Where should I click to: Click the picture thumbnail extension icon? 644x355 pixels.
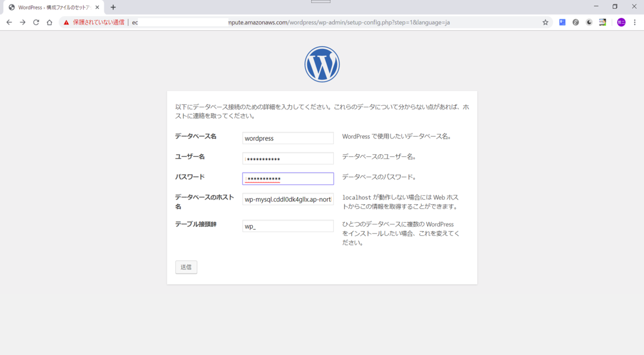[602, 22]
